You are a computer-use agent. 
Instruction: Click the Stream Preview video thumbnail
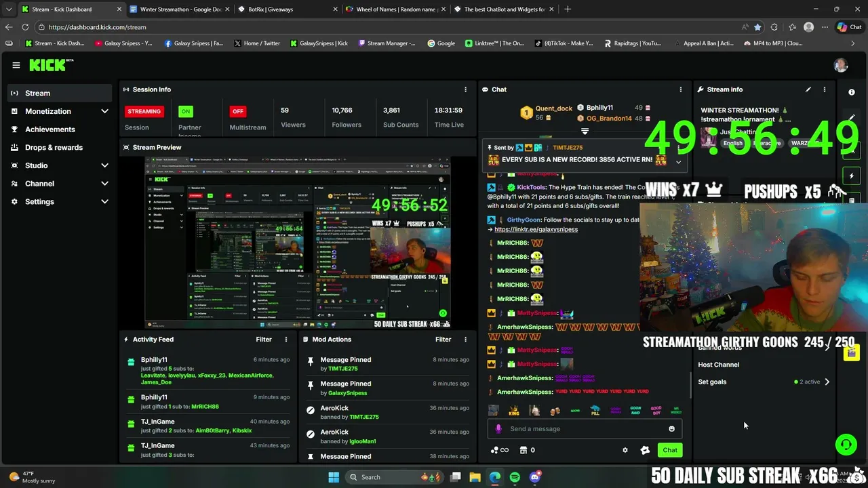coord(298,243)
